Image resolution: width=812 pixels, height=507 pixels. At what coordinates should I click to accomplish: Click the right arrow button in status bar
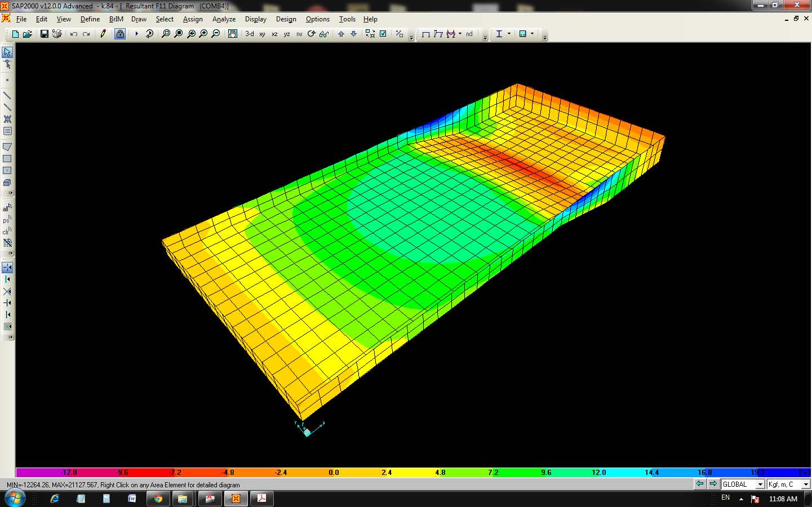click(x=713, y=484)
